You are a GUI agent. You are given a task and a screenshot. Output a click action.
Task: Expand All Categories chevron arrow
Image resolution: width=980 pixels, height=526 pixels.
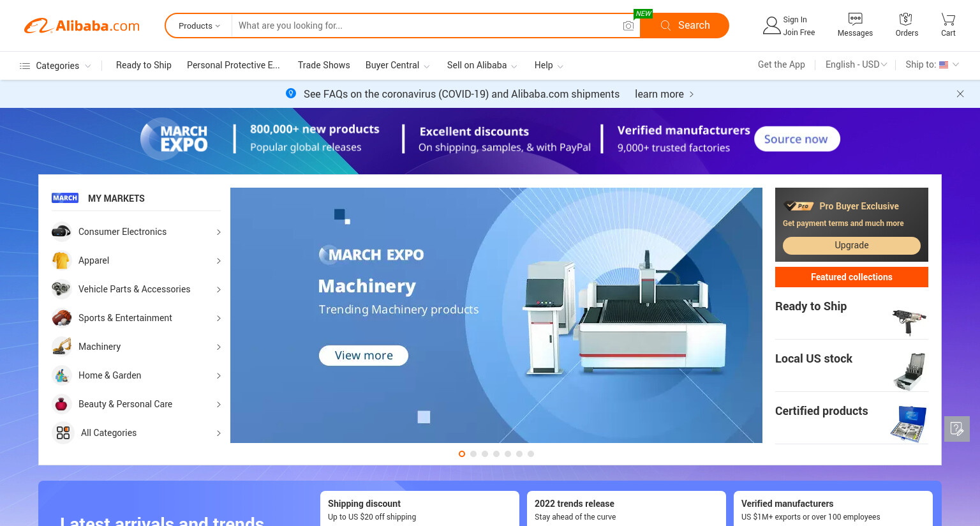click(218, 433)
